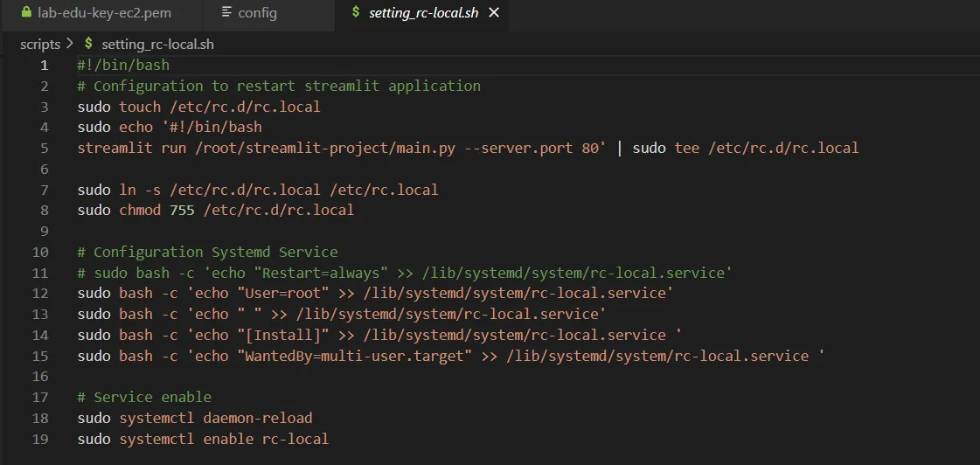Click "WantedBy=multi-user.target" on line 15
This screenshot has width=980, height=465.
(354, 357)
